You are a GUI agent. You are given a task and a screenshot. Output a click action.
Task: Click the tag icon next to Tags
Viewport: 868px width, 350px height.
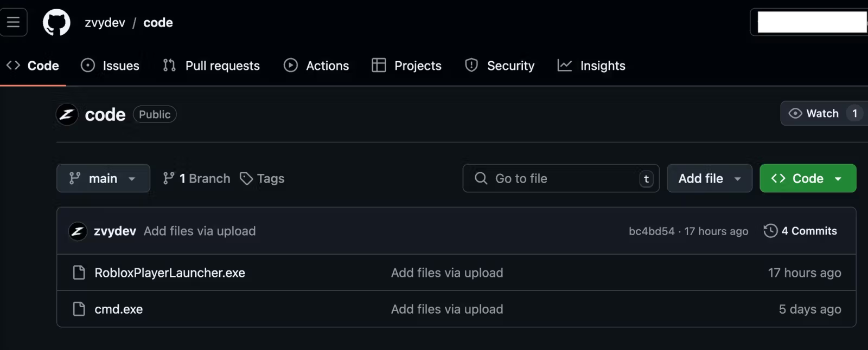[246, 178]
